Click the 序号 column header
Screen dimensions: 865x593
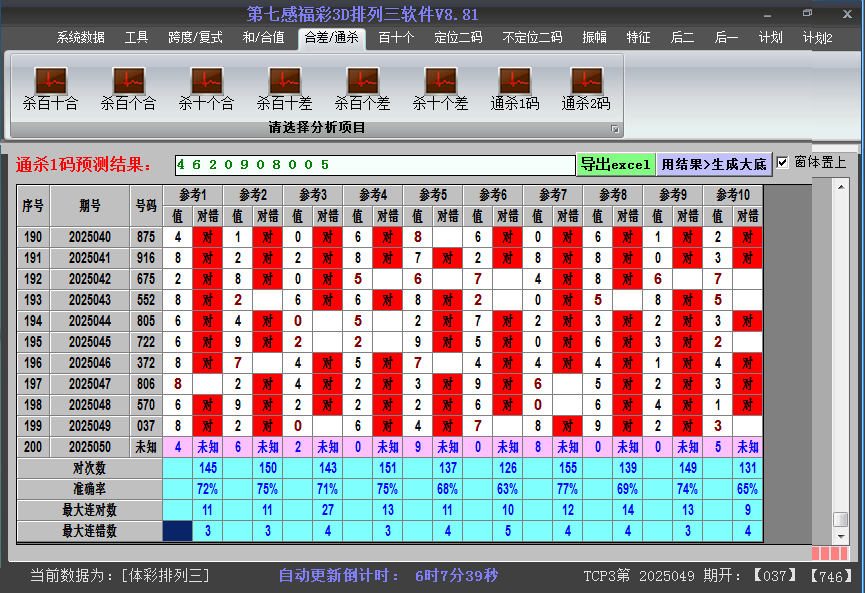tap(33, 206)
